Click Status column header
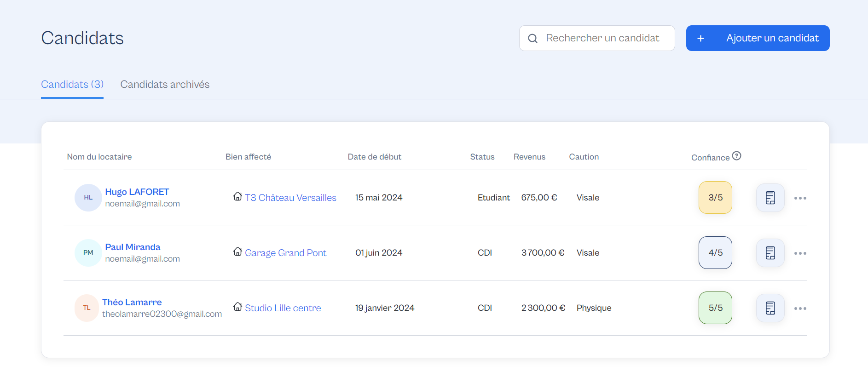Screen dimensions: 868x383 tap(482, 157)
